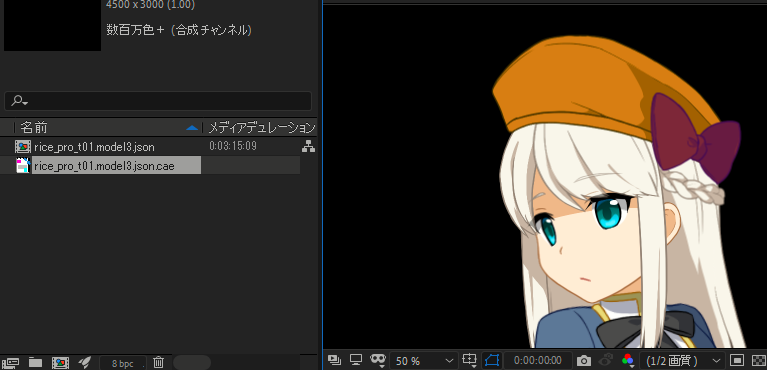Click the flowchart icon in the rice_pro_t01.model3.json row
The image size is (767, 370).
[x=308, y=146]
